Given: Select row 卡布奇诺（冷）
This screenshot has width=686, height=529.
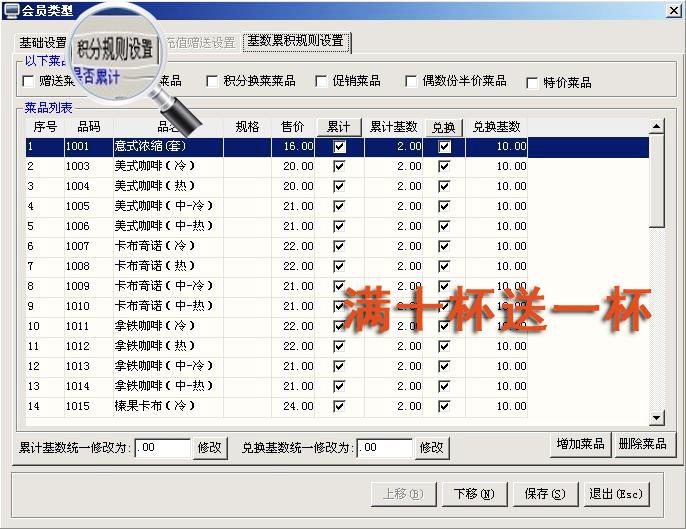Looking at the screenshot, I should (276, 246).
